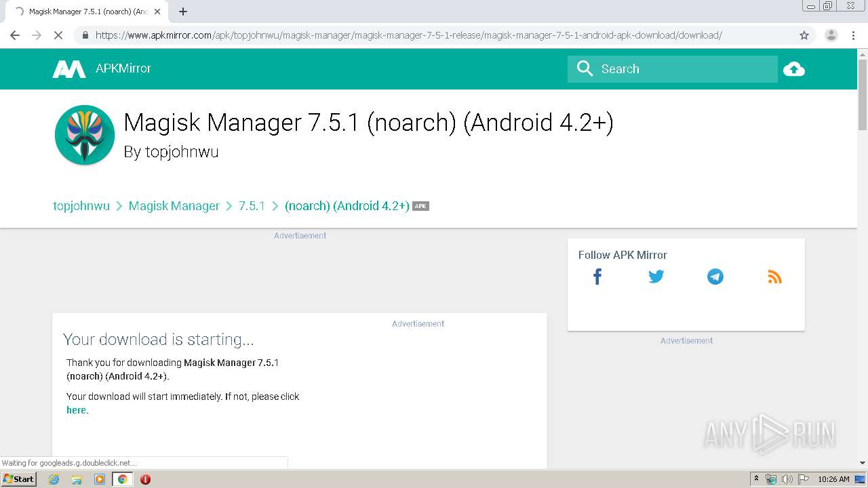Open the Windows Start menu

18,479
